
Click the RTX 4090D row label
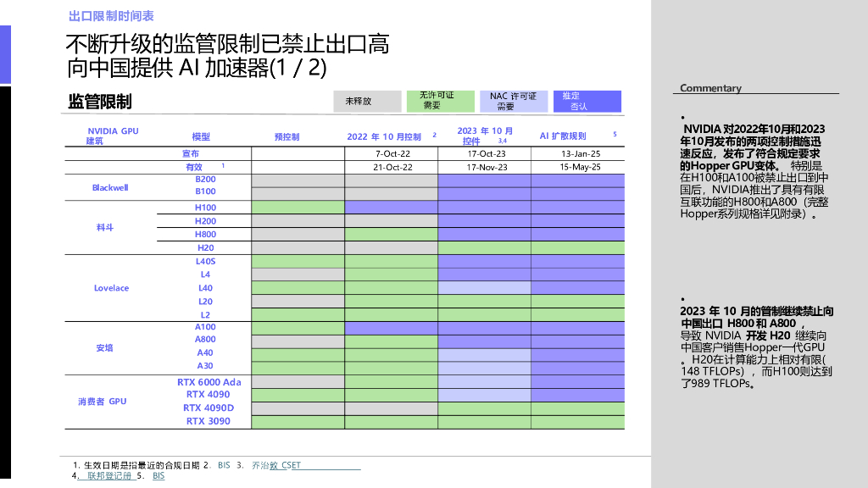coord(210,408)
